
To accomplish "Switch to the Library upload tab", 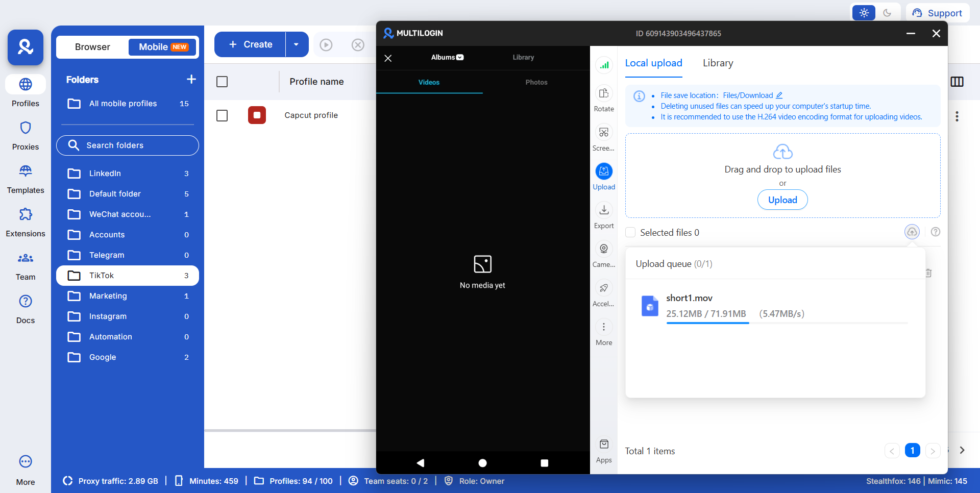I will click(718, 63).
